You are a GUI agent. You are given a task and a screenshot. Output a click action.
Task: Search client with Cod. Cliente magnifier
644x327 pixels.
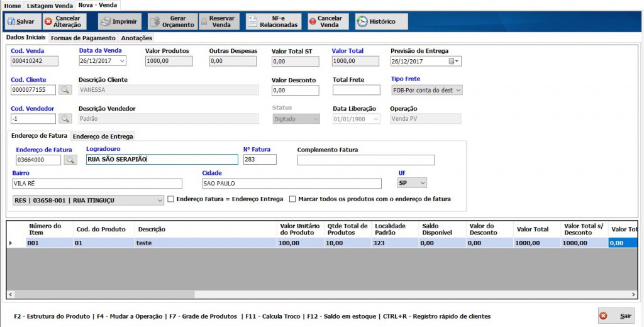pyautogui.click(x=65, y=90)
